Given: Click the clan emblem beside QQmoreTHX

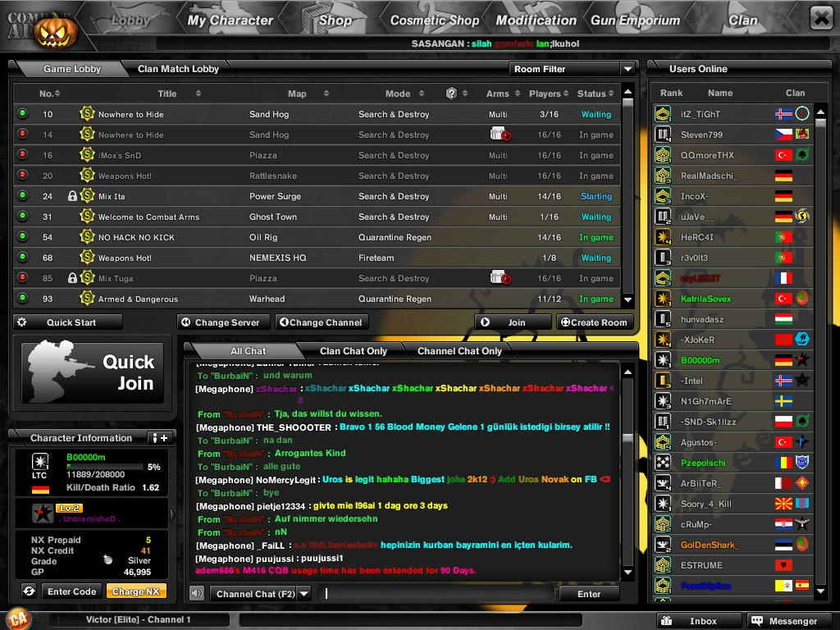Looking at the screenshot, I should coord(802,155).
